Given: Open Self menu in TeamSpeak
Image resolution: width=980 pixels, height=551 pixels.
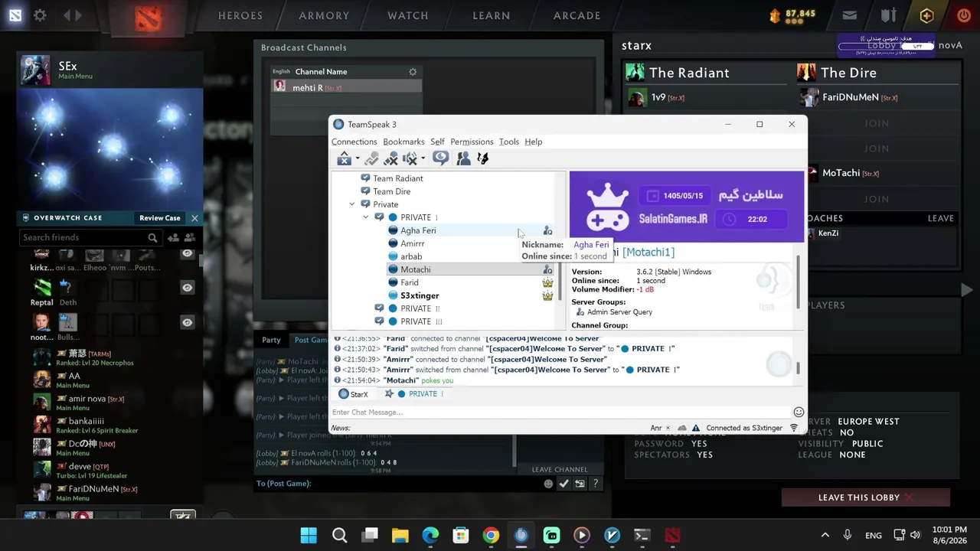Looking at the screenshot, I should (437, 142).
